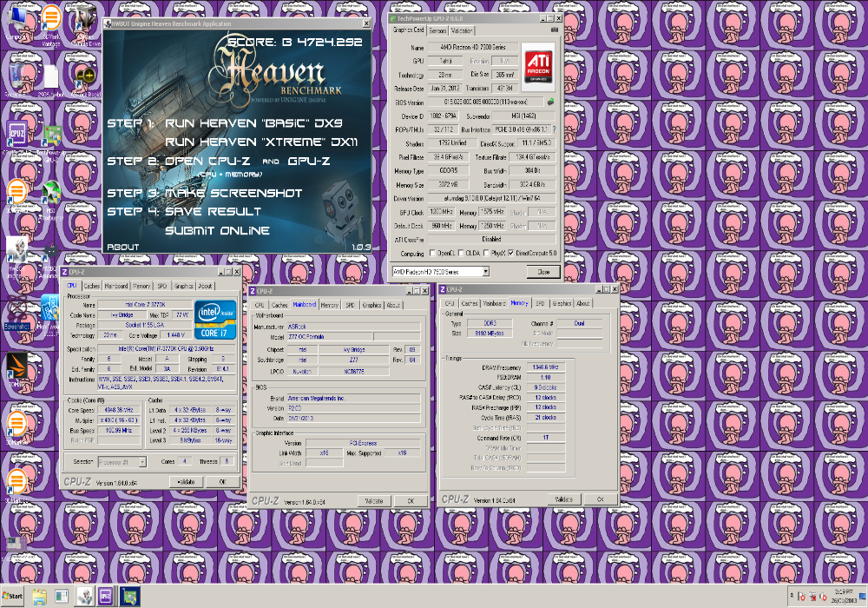Image resolution: width=868 pixels, height=608 pixels.
Task: Click the Make Screenshot step in Heaven
Action: coord(233,193)
